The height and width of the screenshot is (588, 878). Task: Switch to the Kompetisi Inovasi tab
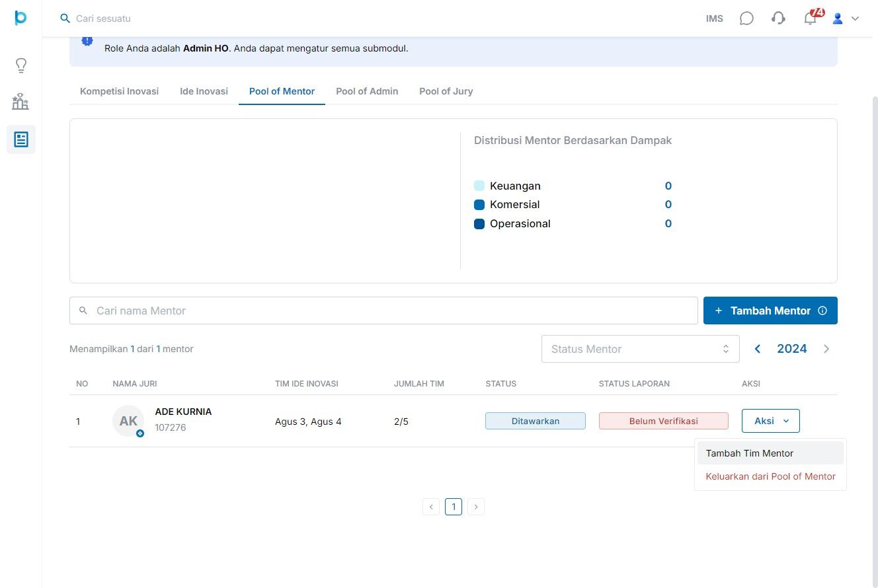(119, 91)
